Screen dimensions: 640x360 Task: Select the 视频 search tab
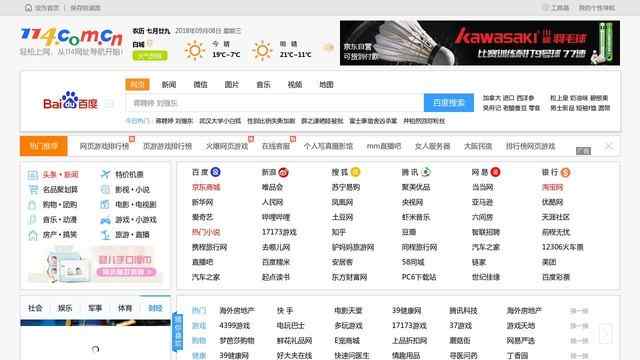pyautogui.click(x=295, y=84)
